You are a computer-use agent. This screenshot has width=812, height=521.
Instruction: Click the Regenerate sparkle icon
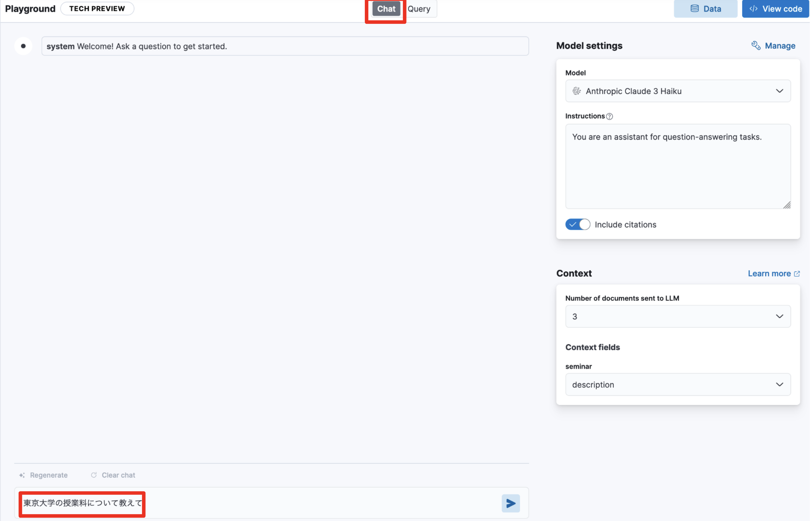tap(22, 476)
